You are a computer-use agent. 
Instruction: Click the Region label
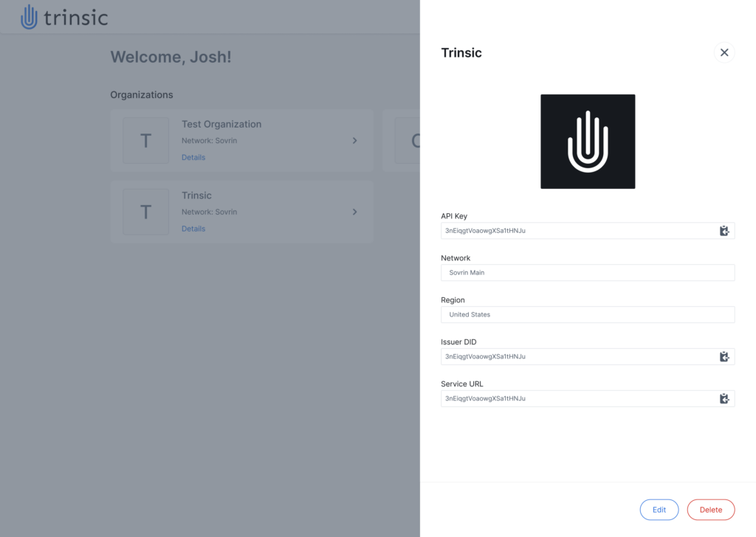[x=453, y=300]
